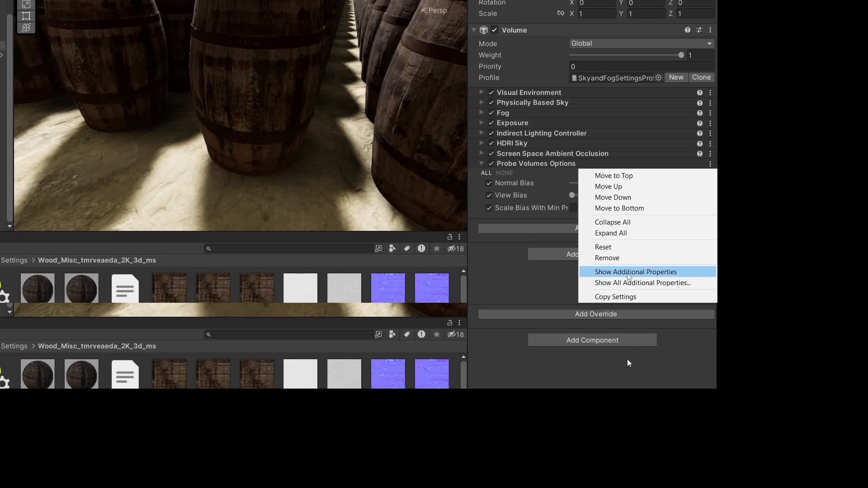This screenshot has width=868, height=488.
Task: Open the Mode dropdown set to Global
Action: 641,43
